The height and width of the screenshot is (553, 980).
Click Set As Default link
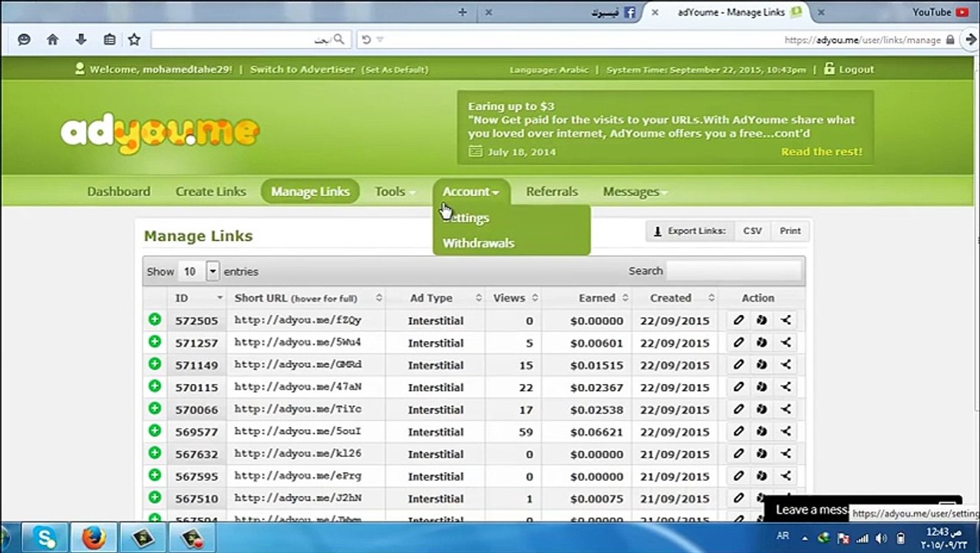point(395,69)
